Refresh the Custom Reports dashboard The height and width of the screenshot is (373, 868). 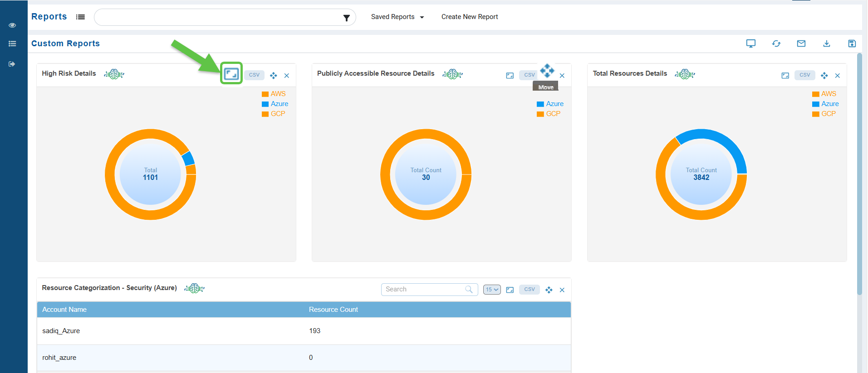[776, 44]
